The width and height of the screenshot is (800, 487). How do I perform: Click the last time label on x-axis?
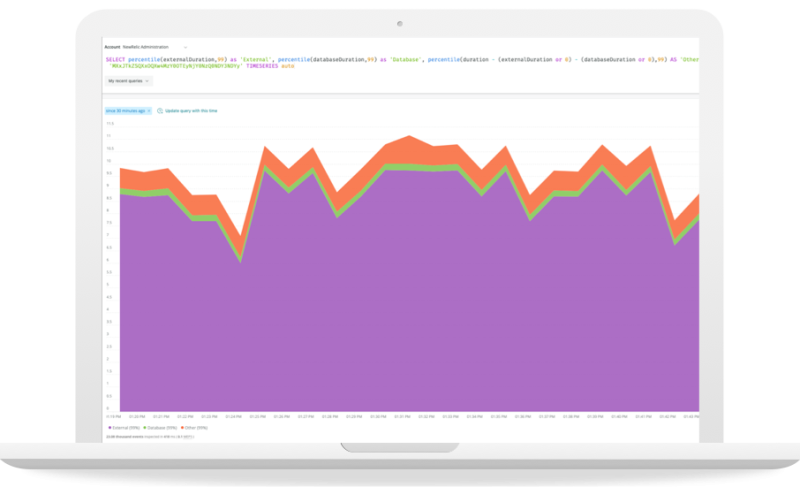pos(691,415)
